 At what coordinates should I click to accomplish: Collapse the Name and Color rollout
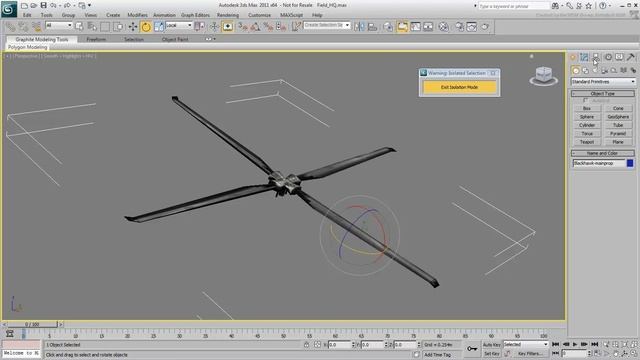[x=603, y=153]
